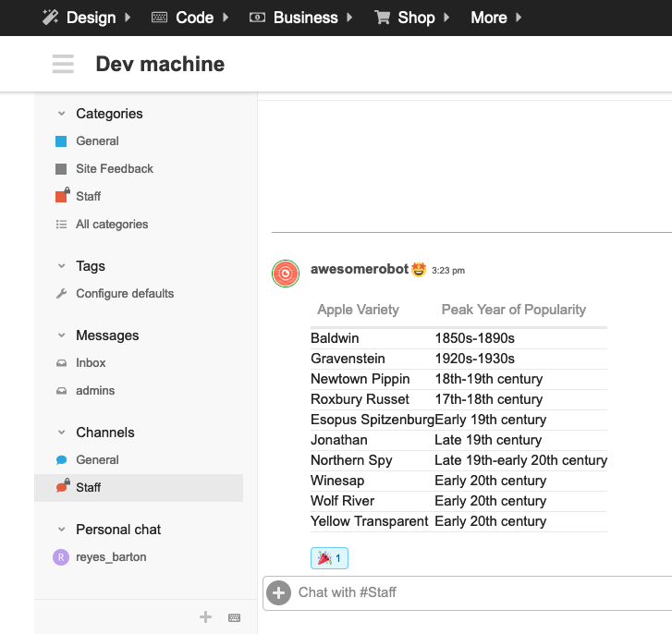672x634 pixels.
Task: Click the Roxbury Russet cell
Action: [x=360, y=399]
